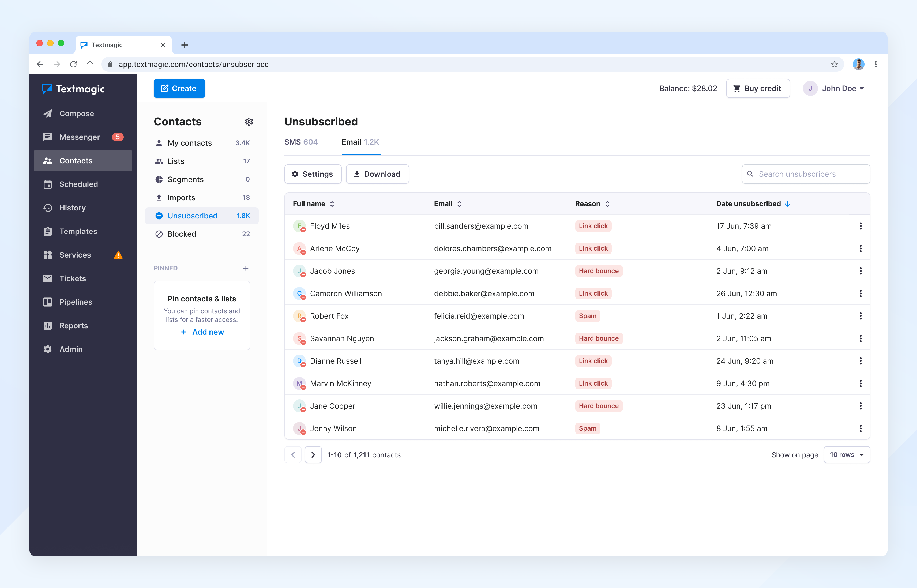Open row menu for Arlene McCoy
Screen dimensions: 917x588
click(860, 248)
